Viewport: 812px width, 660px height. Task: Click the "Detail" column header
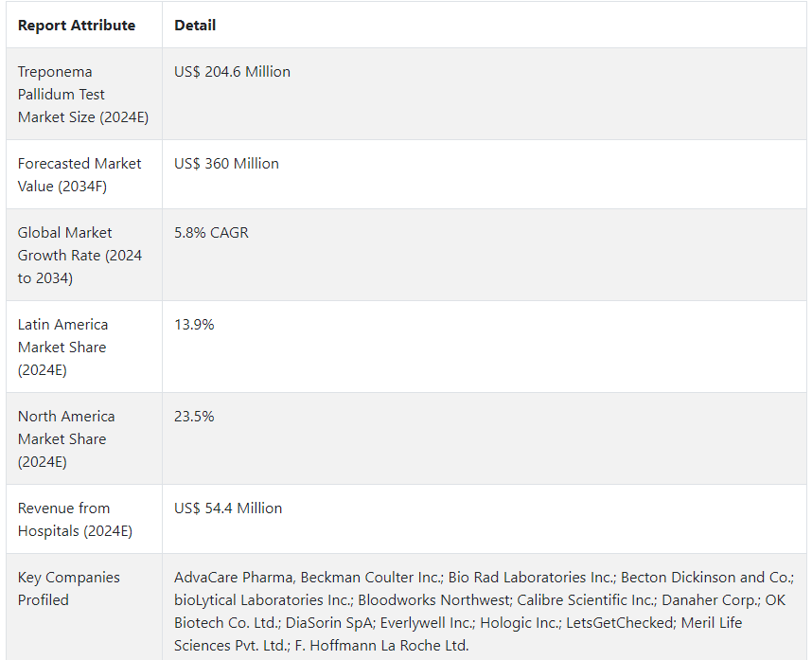[195, 26]
